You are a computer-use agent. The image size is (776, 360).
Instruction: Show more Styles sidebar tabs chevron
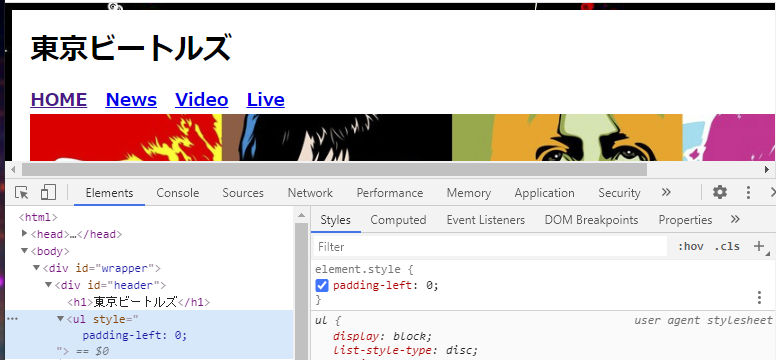tap(735, 219)
